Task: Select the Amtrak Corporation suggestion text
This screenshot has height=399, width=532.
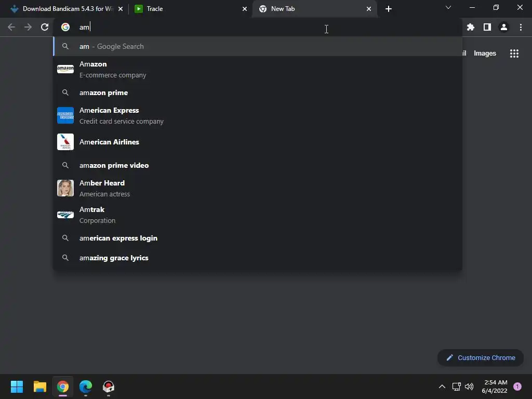Action: click(97, 215)
